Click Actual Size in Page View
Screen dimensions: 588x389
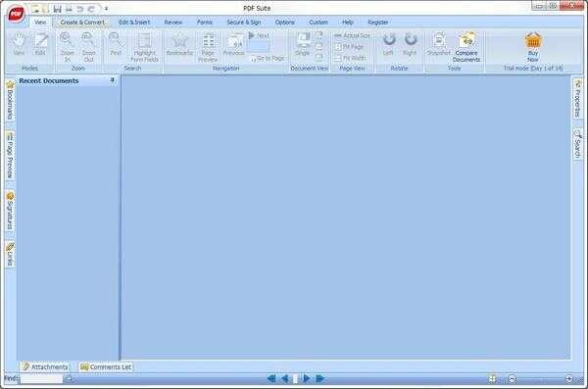352,35
